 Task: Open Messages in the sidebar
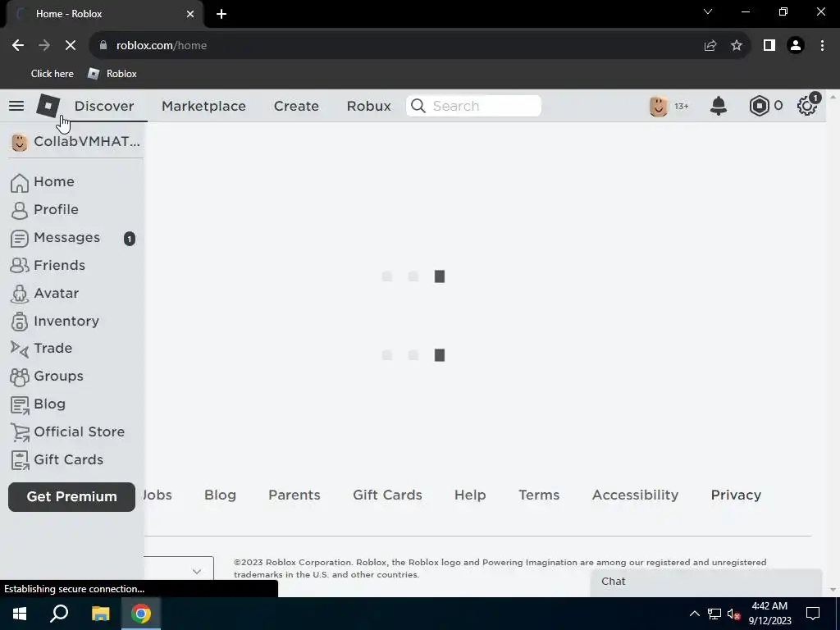pos(72,237)
